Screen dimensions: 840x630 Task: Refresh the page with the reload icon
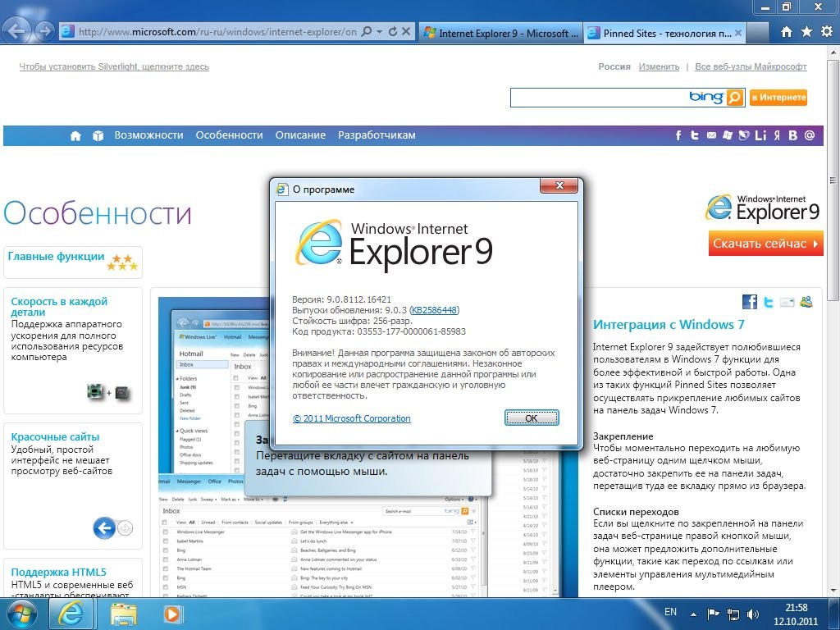click(393, 32)
